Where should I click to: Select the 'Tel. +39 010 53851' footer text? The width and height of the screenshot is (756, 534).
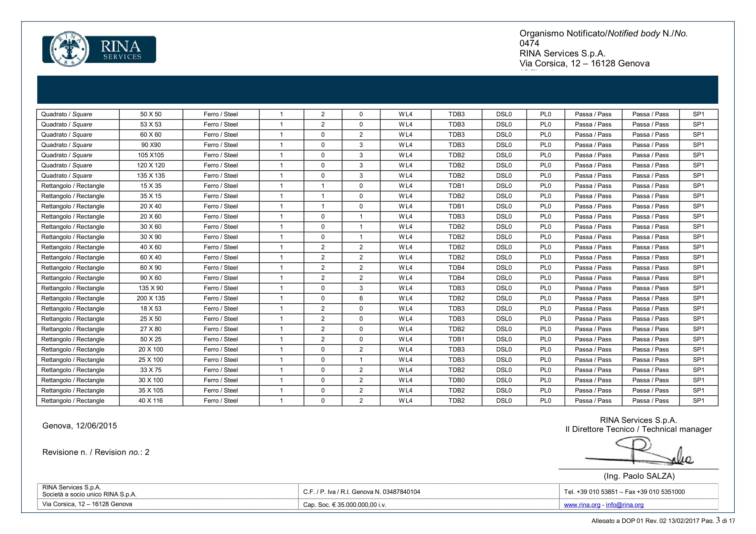(591, 492)
